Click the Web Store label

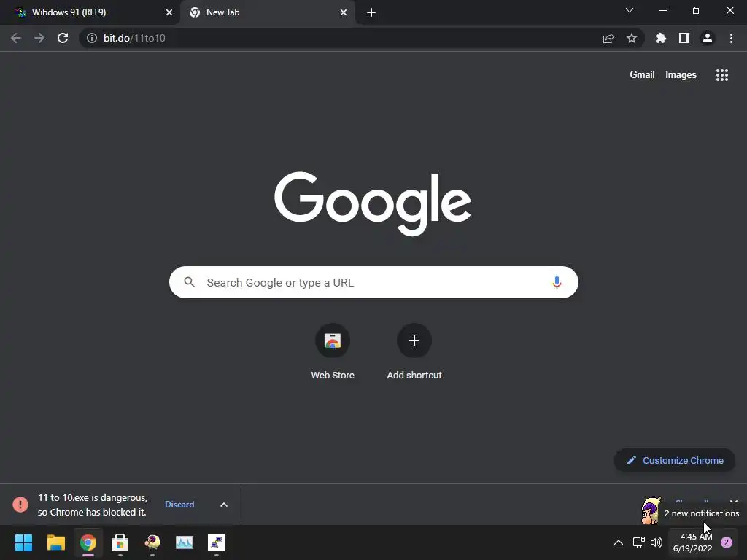coord(333,376)
